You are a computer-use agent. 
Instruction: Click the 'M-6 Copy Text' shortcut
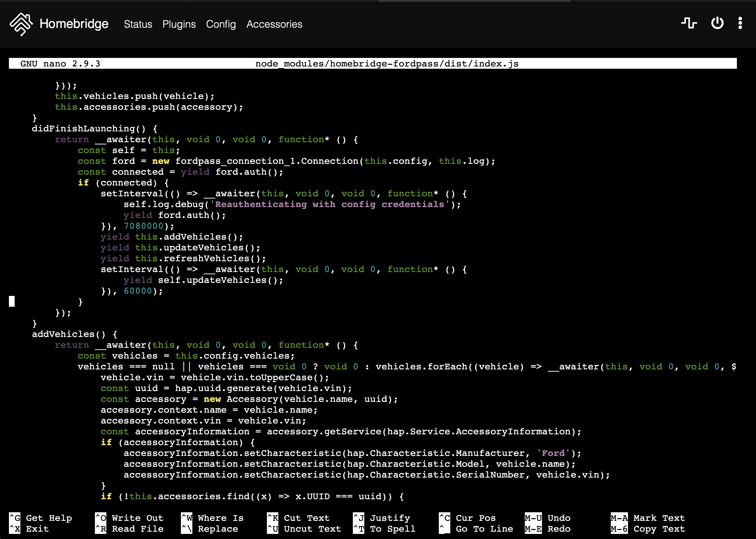click(648, 529)
